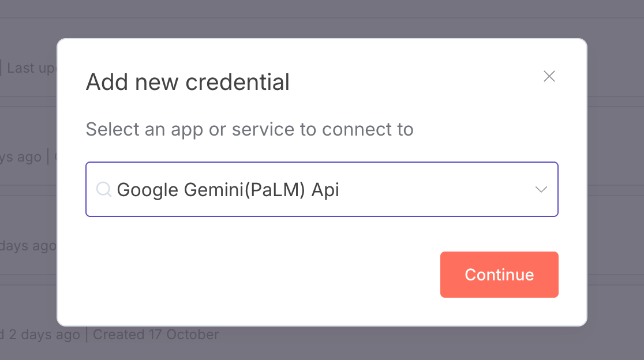Click the search magnifier icon in the service field
This screenshot has width=644, height=360.
tap(103, 189)
